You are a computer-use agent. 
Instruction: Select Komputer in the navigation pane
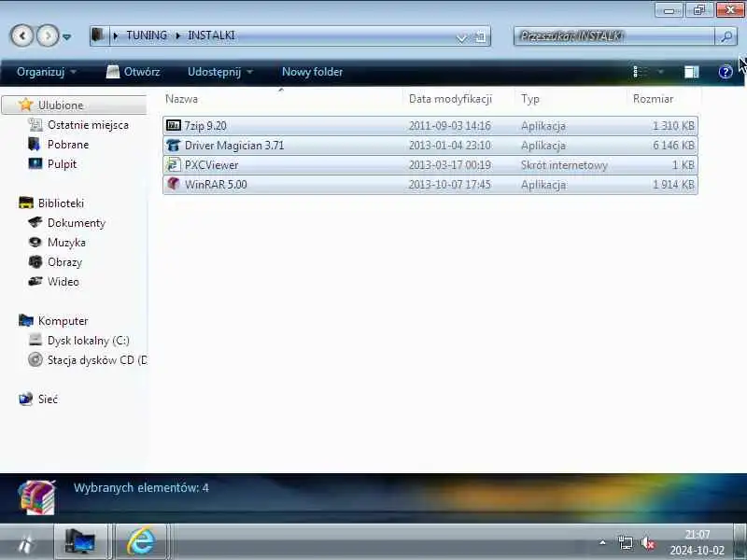coord(63,321)
